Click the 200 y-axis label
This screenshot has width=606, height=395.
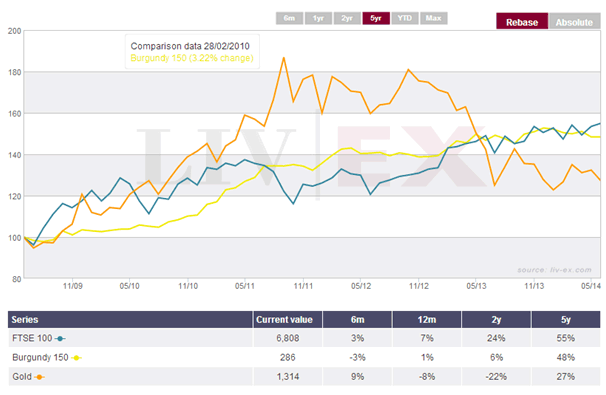pos(15,31)
